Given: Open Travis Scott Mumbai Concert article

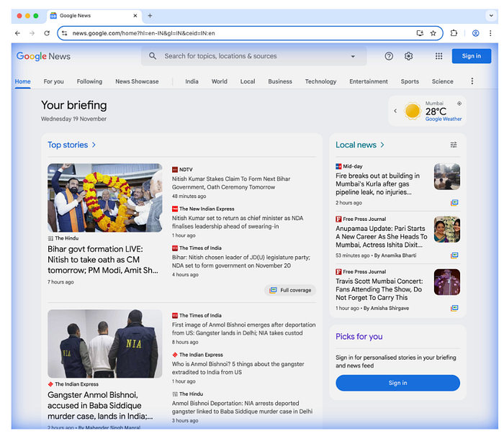Looking at the screenshot, I should (x=379, y=289).
